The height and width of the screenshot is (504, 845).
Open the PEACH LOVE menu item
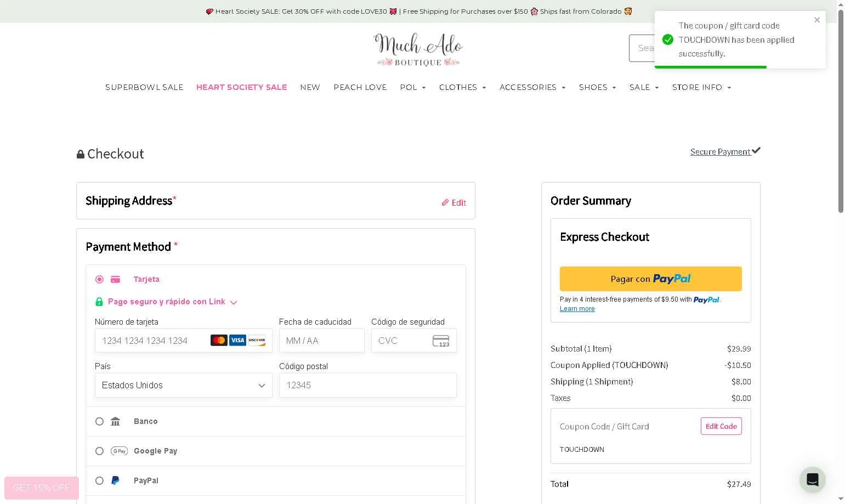tap(360, 87)
